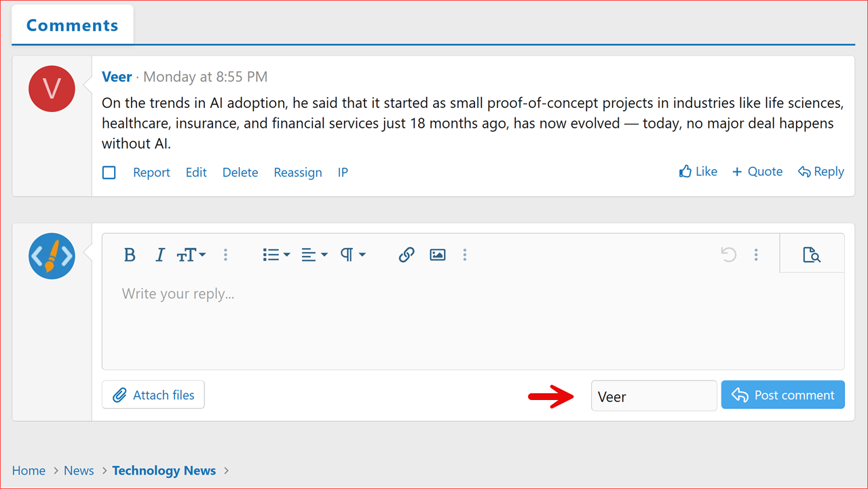Insert a hyperlink into the reply
Viewport: 868px width, 489px height.
click(x=406, y=255)
